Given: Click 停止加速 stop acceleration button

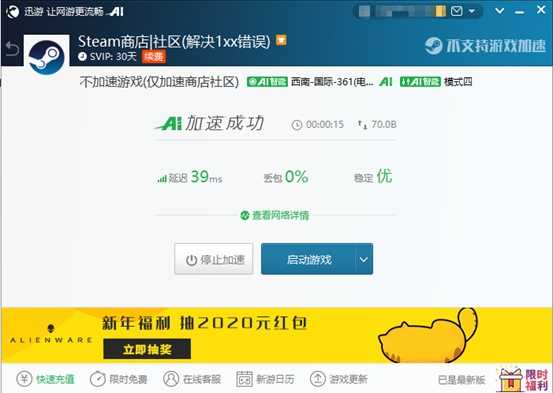Looking at the screenshot, I should 214,259.
